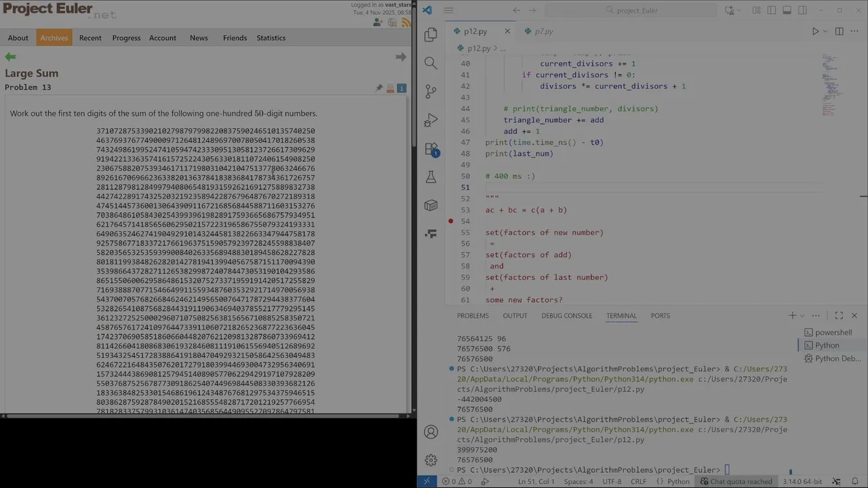Open the Archives menu on Project Euler

[x=54, y=38]
